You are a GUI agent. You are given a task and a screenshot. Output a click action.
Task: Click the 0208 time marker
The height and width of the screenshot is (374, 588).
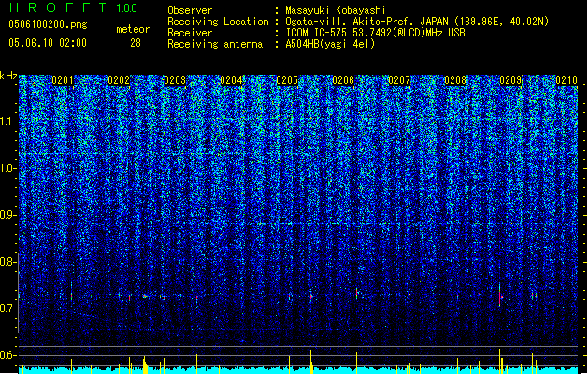click(455, 80)
